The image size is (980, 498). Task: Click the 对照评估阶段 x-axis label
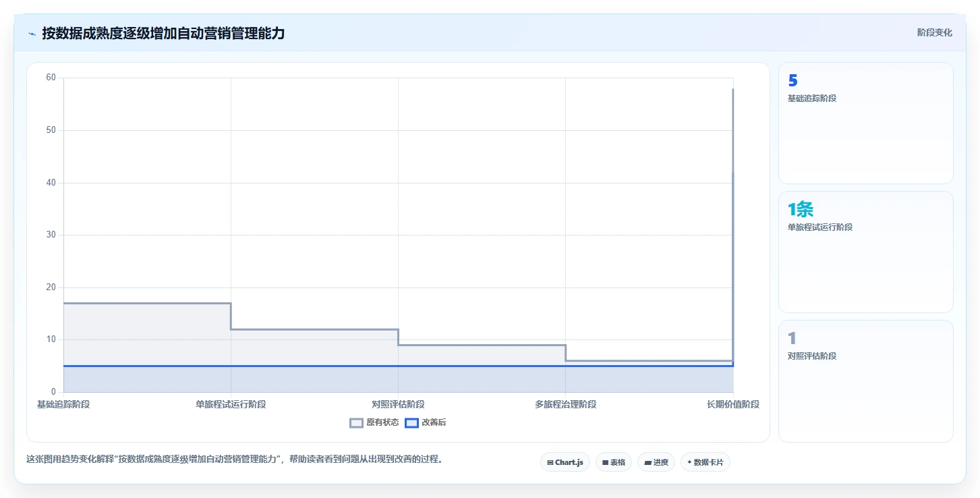click(x=398, y=404)
